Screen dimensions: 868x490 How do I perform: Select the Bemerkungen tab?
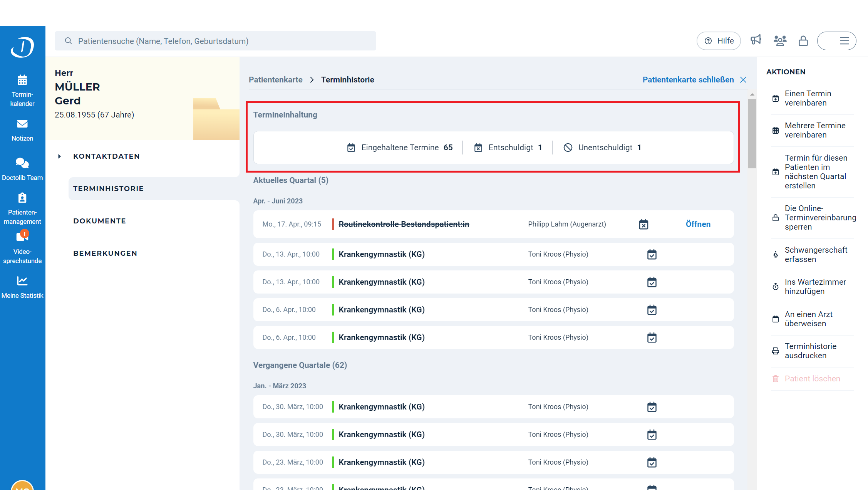tap(105, 253)
